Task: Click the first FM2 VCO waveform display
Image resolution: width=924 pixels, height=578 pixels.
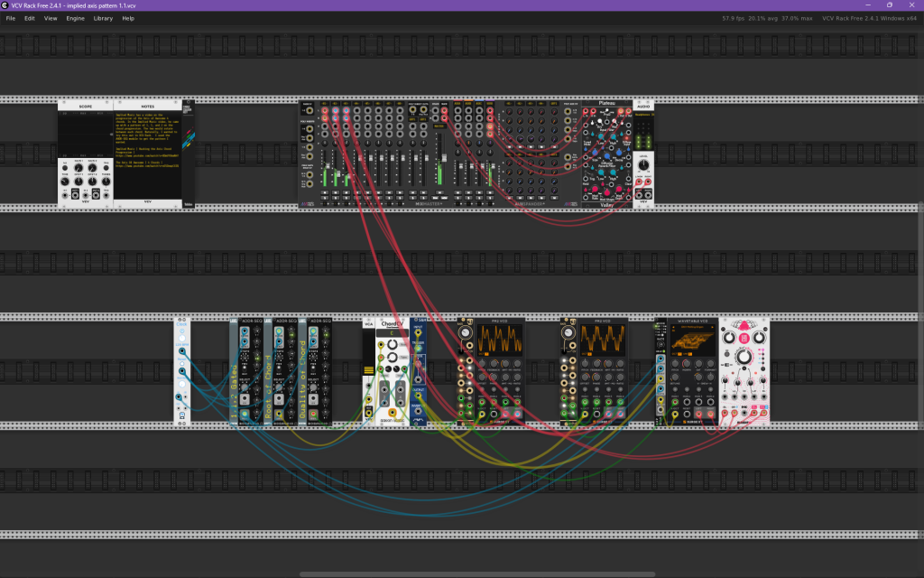Action: click(500, 340)
